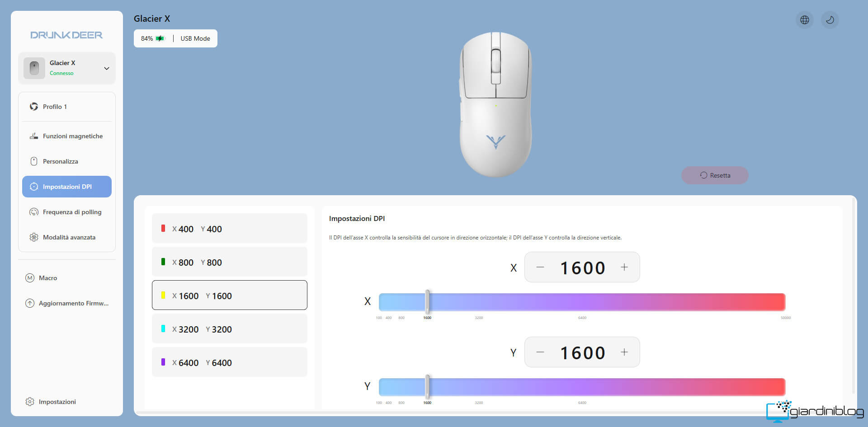Click the purple swatch of the 6400 DPI stage
The width and height of the screenshot is (868, 427).
point(163,362)
